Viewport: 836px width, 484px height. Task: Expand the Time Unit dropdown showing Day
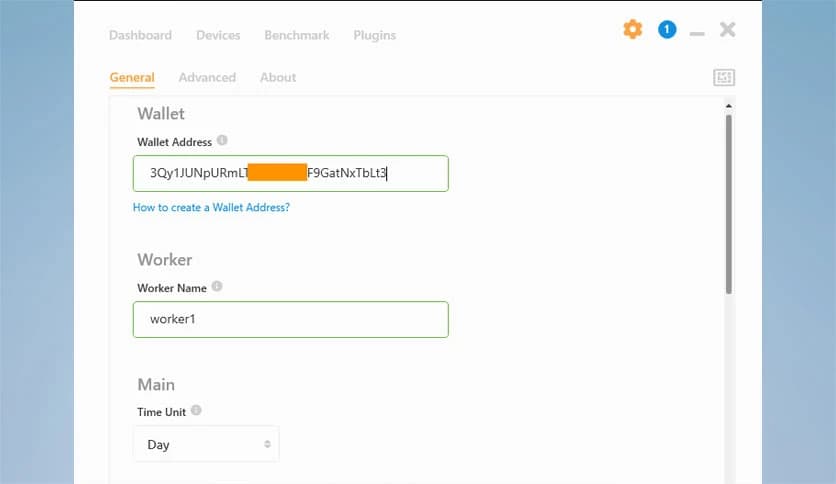[x=205, y=444]
